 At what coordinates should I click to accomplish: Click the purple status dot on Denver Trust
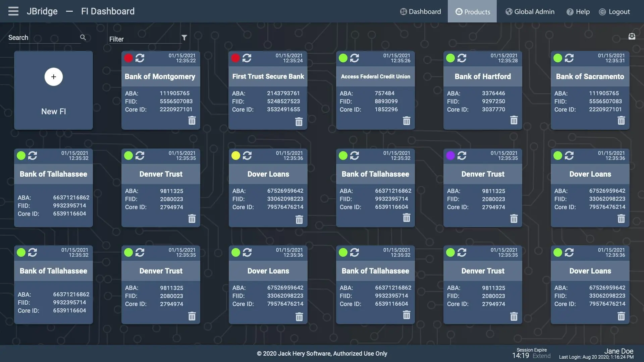tap(450, 156)
